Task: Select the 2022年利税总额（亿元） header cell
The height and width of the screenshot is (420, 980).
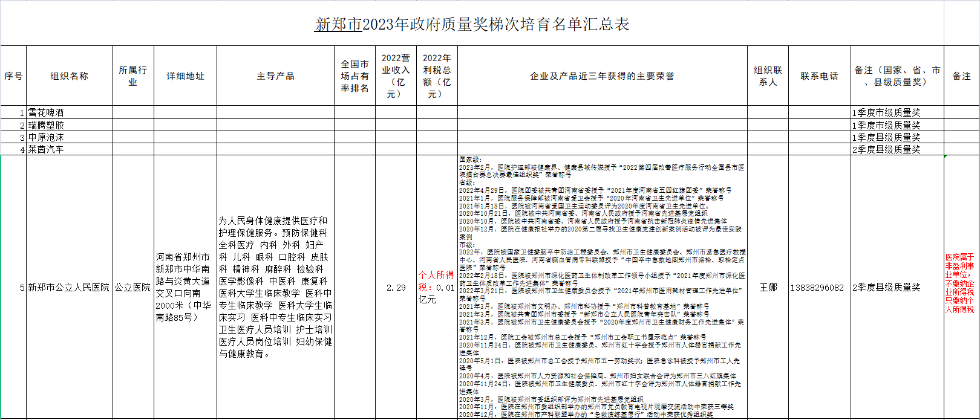Action: (x=437, y=76)
